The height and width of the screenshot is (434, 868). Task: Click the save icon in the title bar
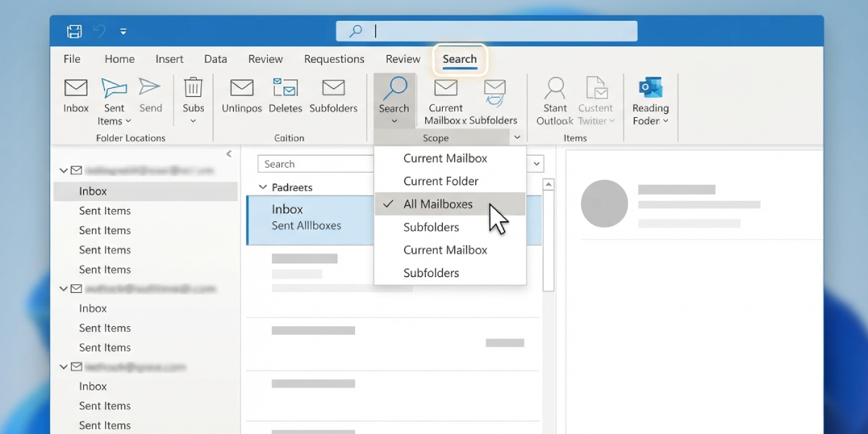click(x=75, y=31)
